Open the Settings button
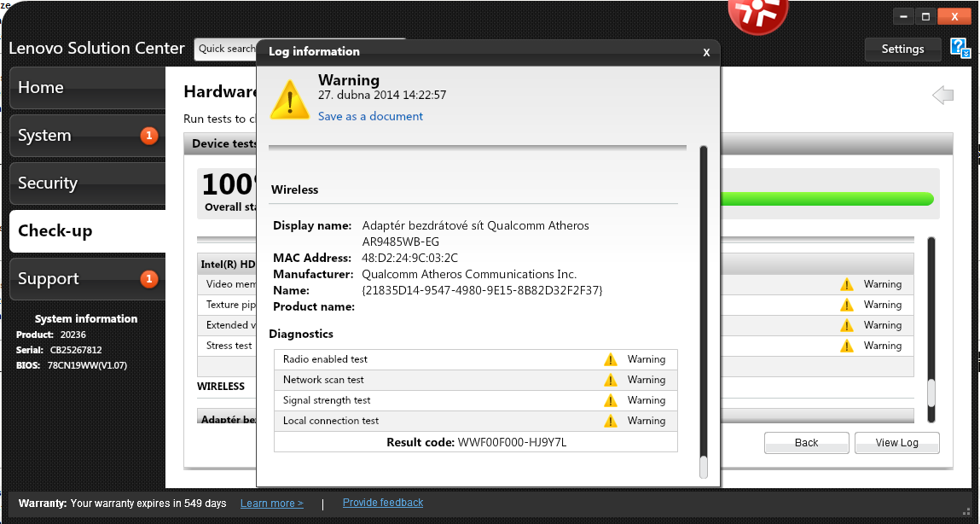980x524 pixels. [x=902, y=49]
